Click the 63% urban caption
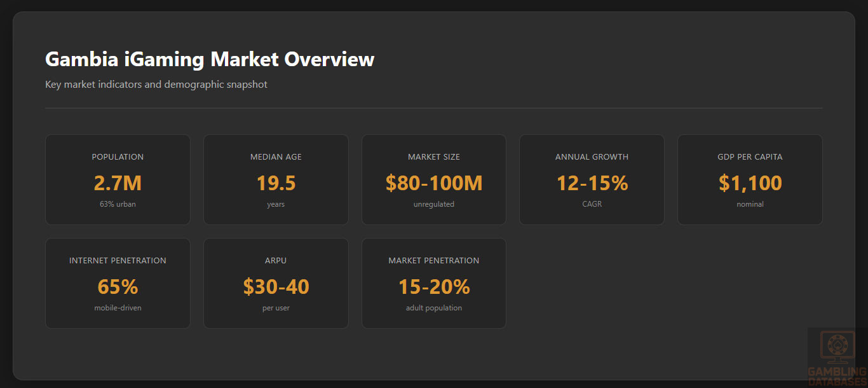868x388 pixels. 118,204
